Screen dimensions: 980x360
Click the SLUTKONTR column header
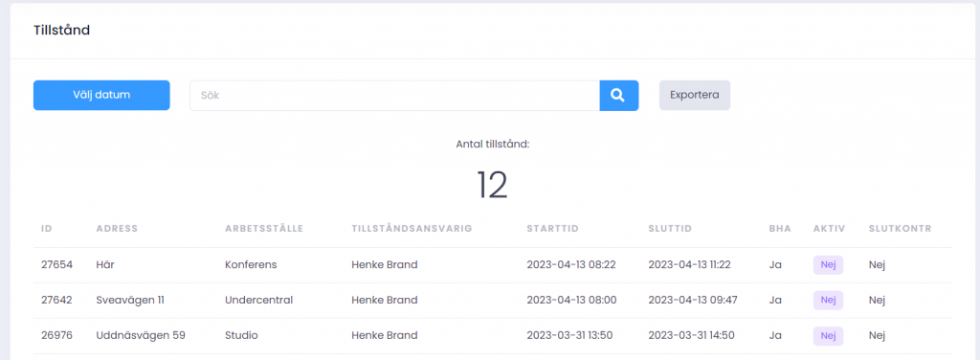[x=900, y=229]
